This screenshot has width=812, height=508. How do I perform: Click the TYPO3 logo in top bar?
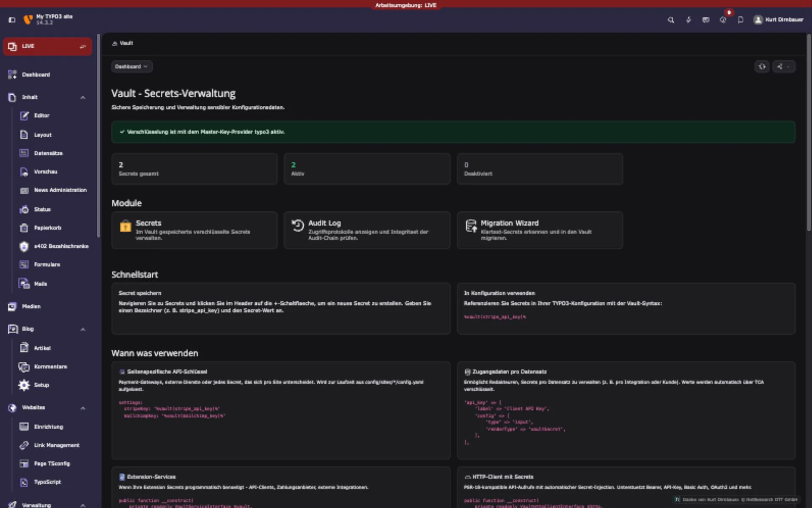pyautogui.click(x=28, y=19)
